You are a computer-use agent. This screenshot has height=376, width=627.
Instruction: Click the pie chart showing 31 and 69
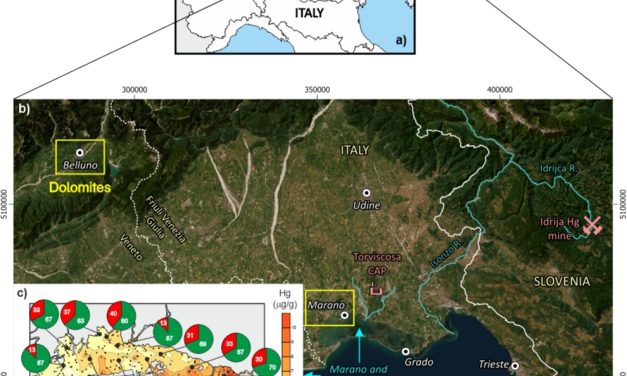coord(198,339)
